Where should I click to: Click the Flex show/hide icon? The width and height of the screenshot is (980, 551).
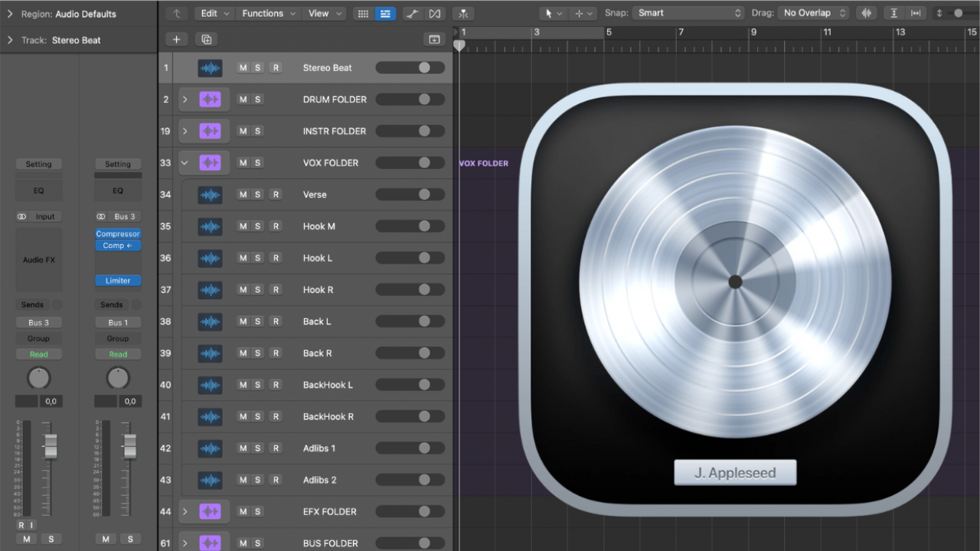coord(435,14)
